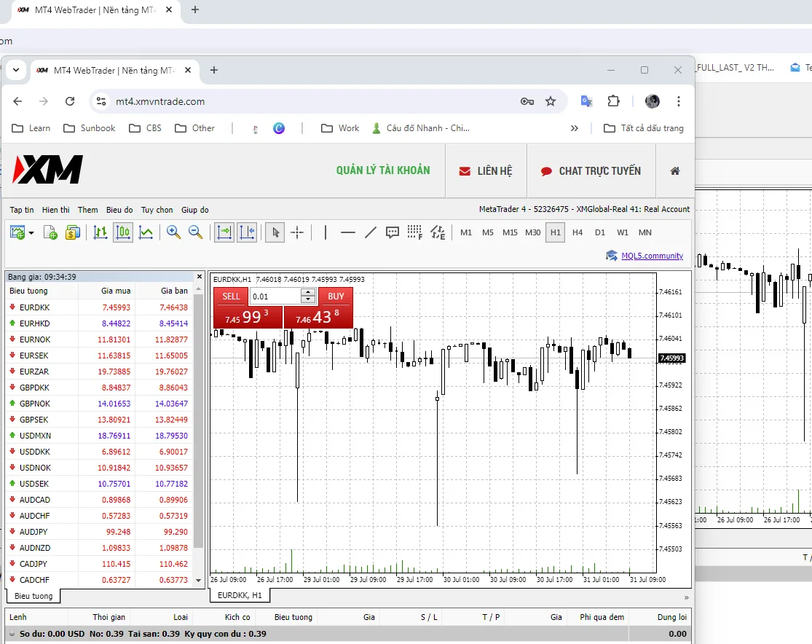The width and height of the screenshot is (812, 644).
Task: Select the trendline drawing tool
Action: (x=370, y=232)
